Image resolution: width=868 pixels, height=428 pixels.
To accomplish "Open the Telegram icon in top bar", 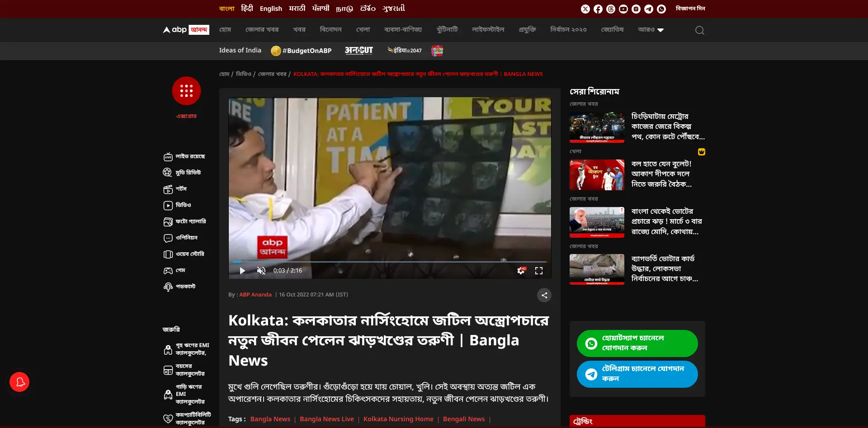I will pyautogui.click(x=648, y=9).
